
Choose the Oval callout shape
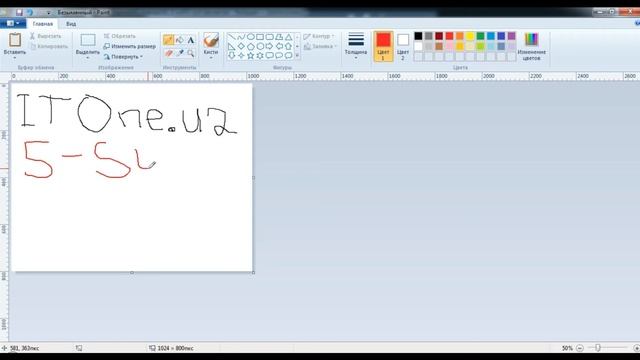click(x=279, y=56)
